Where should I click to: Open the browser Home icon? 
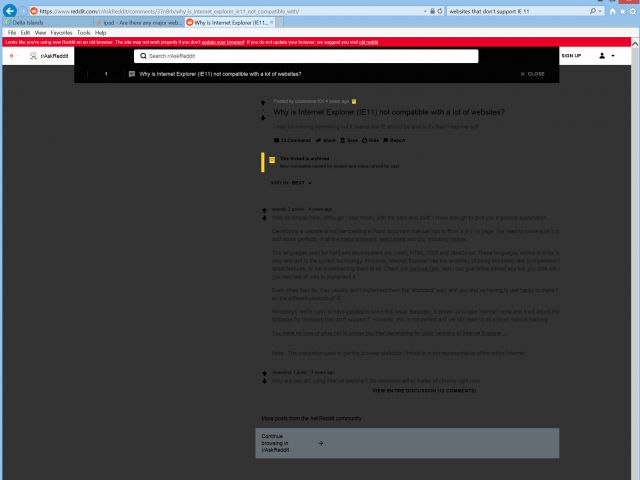click(x=612, y=11)
